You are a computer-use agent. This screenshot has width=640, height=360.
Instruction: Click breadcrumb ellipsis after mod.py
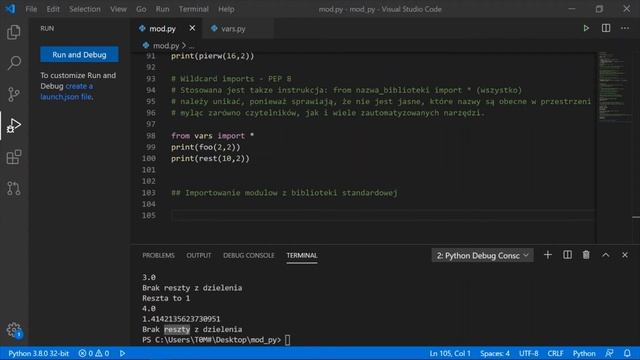pyautogui.click(x=192, y=46)
